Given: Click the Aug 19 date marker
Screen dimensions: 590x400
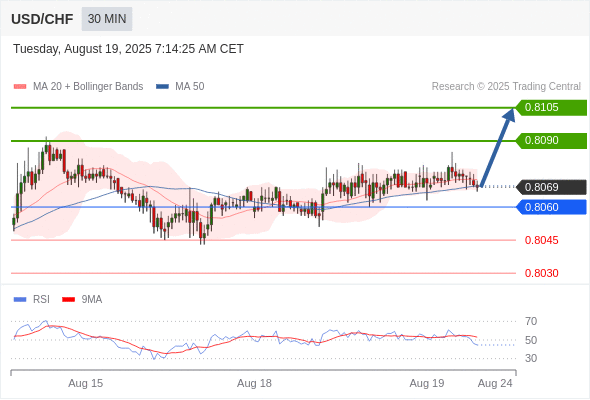Looking at the screenshot, I should 427,383.
